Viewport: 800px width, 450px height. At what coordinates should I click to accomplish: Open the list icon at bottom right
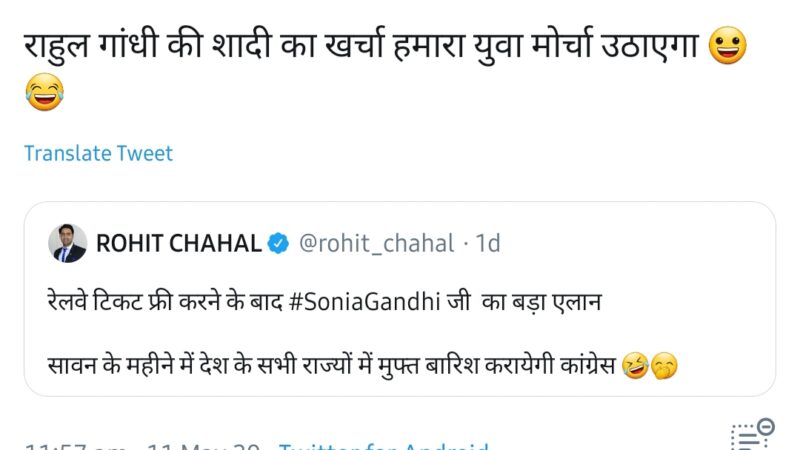point(752,438)
